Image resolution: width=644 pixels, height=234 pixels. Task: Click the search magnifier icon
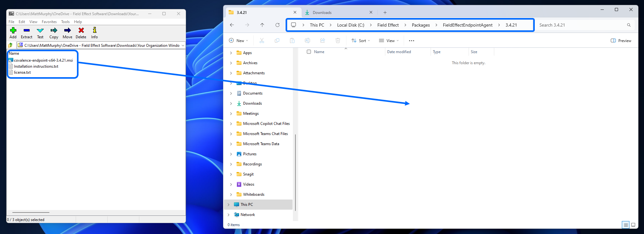629,25
